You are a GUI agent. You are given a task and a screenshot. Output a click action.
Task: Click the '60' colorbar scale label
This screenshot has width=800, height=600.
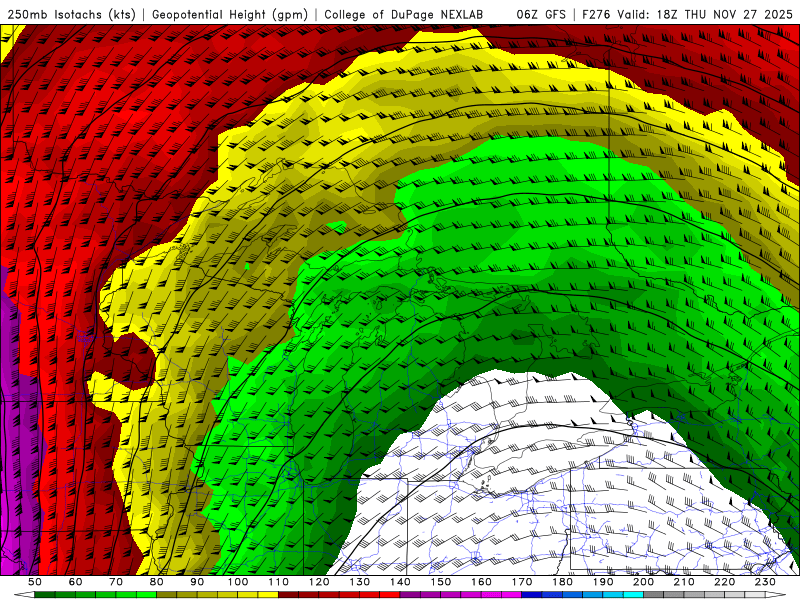point(76,582)
